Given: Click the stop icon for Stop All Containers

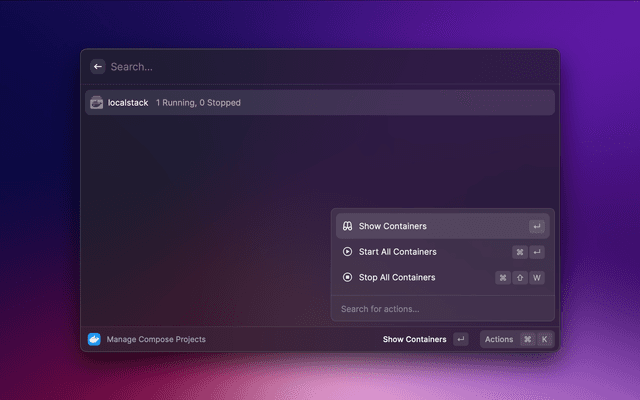Looking at the screenshot, I should (x=347, y=277).
